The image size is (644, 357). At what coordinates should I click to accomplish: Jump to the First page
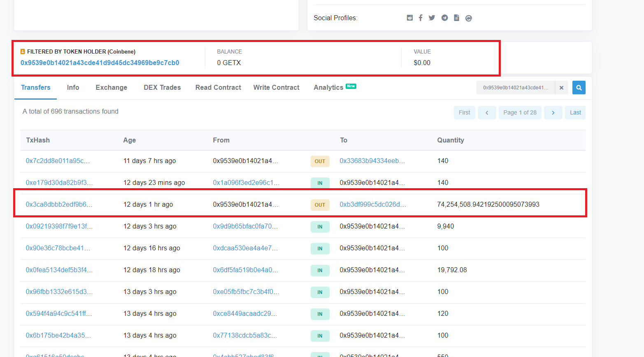click(464, 113)
